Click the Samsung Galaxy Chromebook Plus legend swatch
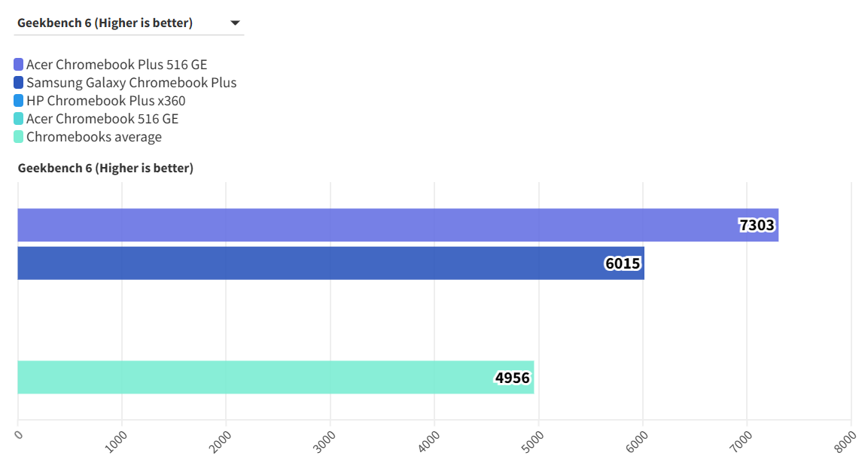This screenshot has height=468, width=868. (19, 83)
